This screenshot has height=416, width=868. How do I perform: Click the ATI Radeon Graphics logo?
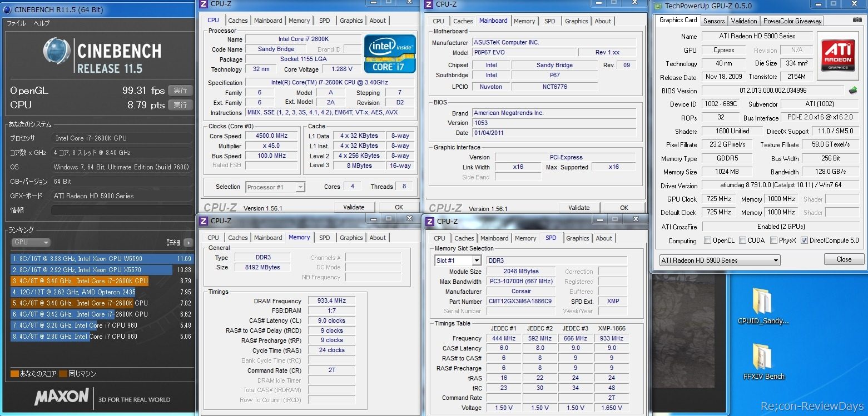click(x=838, y=54)
